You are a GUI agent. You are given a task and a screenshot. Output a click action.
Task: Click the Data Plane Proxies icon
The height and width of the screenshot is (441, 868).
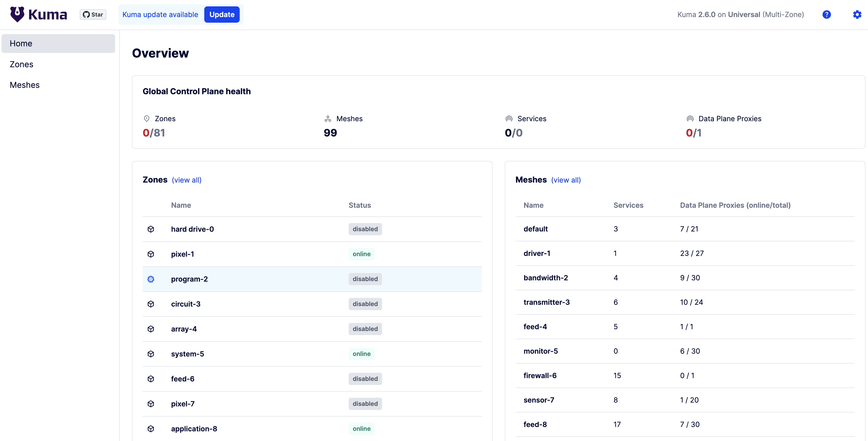click(x=689, y=119)
